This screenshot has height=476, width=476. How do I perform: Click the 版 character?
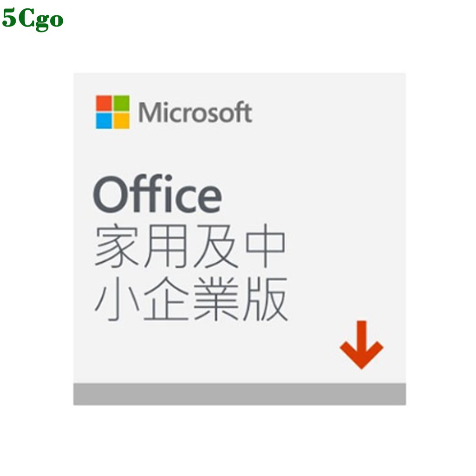click(x=265, y=299)
